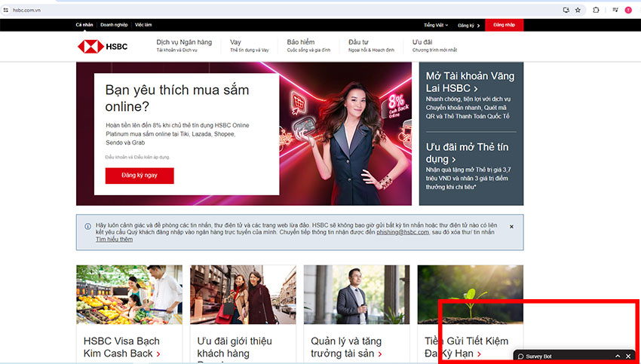This screenshot has width=641, height=364.
Task: Open the Bảo hiểm menu
Action: coord(308,46)
